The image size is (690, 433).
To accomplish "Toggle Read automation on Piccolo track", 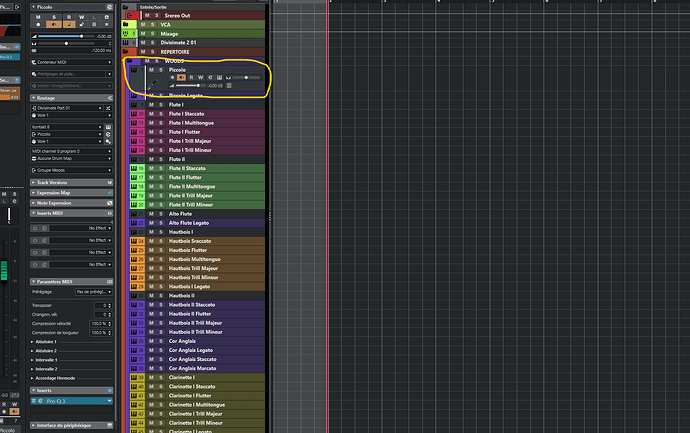I will pyautogui.click(x=193, y=77).
